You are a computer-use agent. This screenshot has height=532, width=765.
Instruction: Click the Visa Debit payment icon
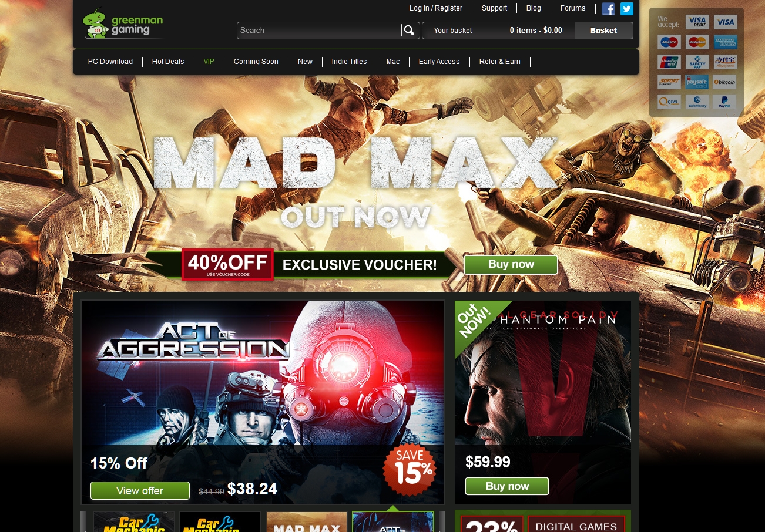697,22
